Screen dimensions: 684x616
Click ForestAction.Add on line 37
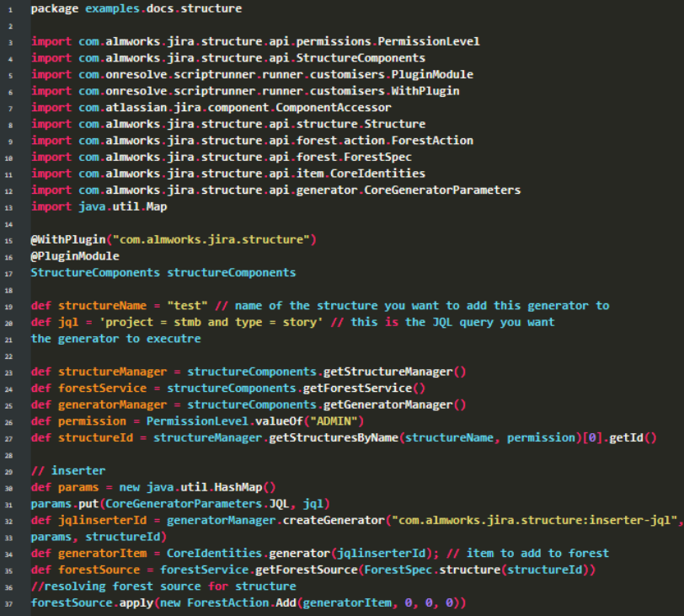[x=242, y=603]
